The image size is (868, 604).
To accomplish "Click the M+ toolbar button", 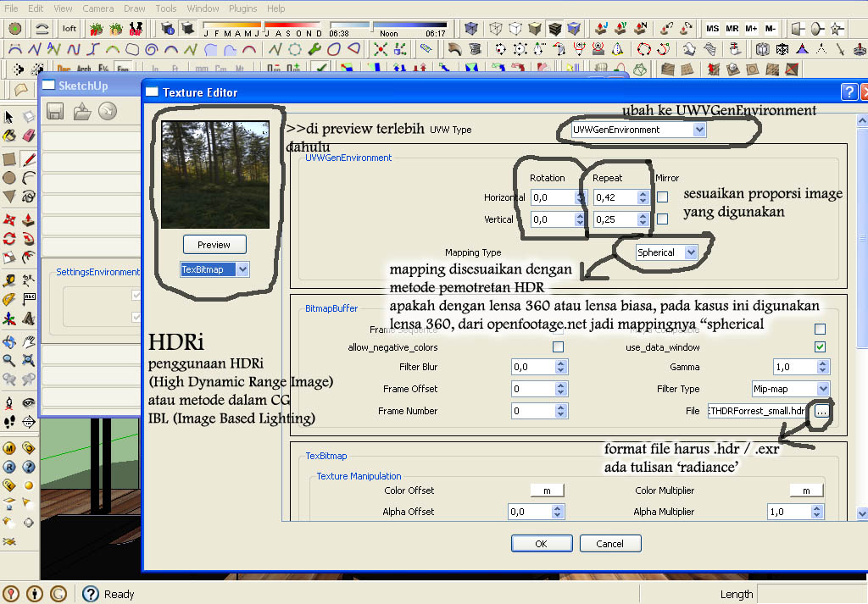I will [x=751, y=28].
